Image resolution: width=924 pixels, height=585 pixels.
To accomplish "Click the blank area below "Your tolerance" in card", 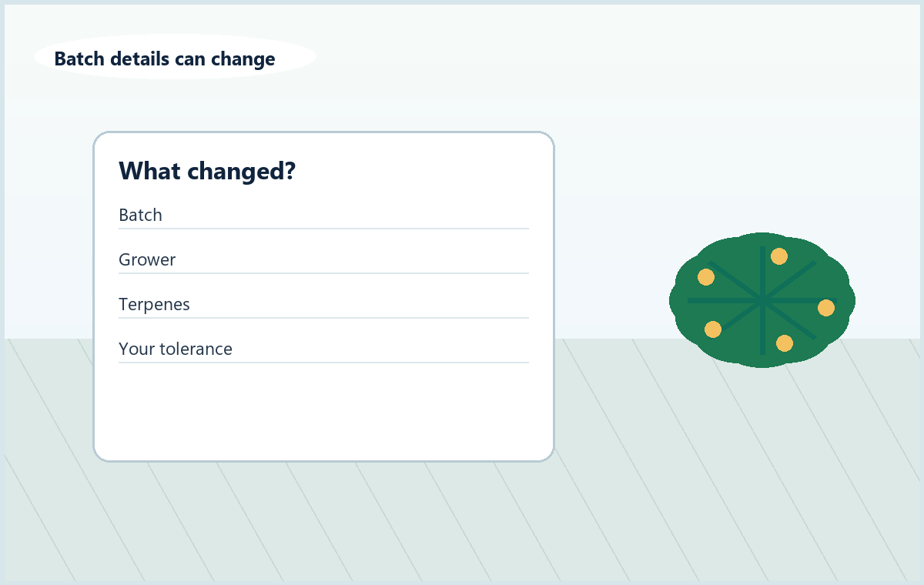I will [323, 409].
